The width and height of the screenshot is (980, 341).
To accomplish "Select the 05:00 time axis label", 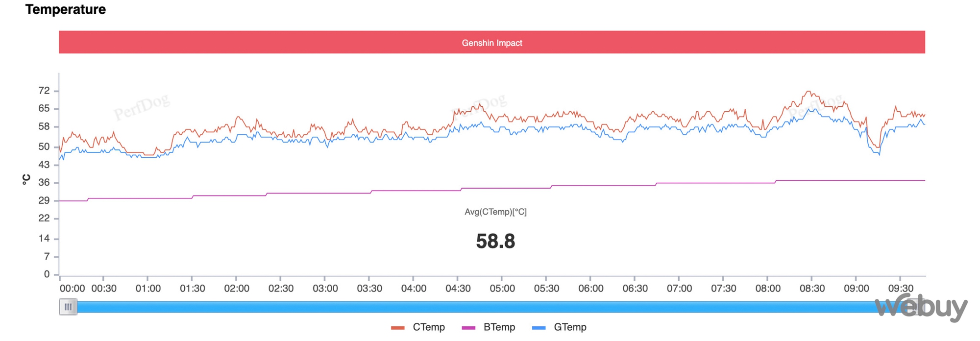I will click(502, 289).
